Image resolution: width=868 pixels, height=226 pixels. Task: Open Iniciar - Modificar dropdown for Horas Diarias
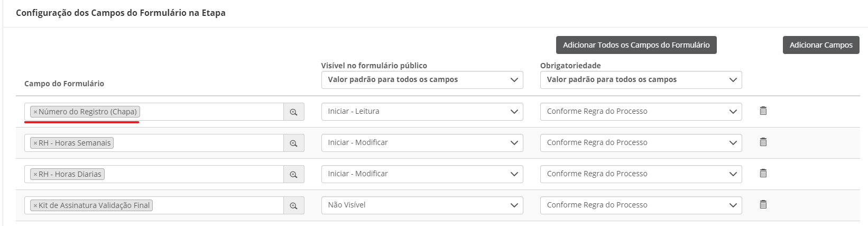[422, 174]
